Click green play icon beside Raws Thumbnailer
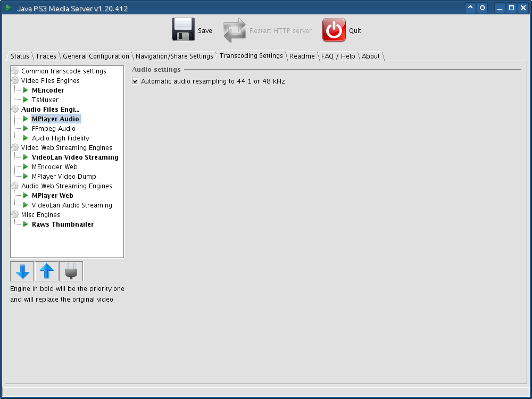The width and height of the screenshot is (532, 399). 26,225
